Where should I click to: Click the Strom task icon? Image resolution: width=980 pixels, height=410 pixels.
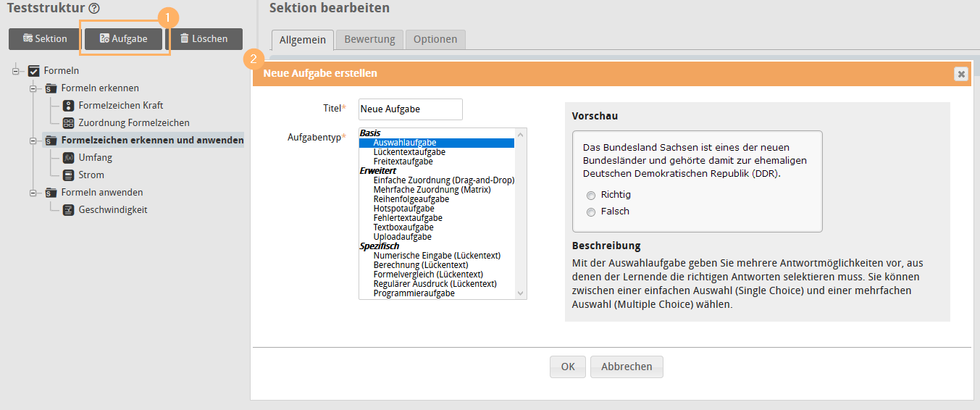pos(68,175)
